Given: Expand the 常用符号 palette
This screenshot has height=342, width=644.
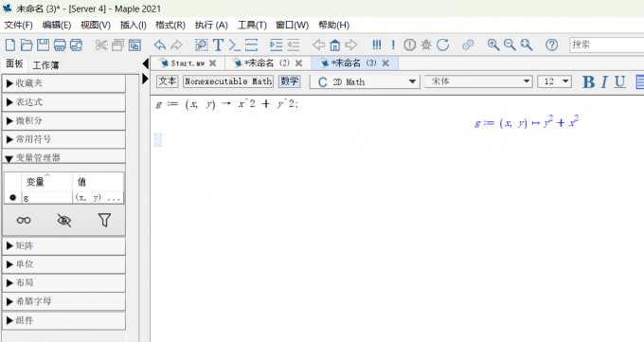Looking at the screenshot, I should (63, 139).
